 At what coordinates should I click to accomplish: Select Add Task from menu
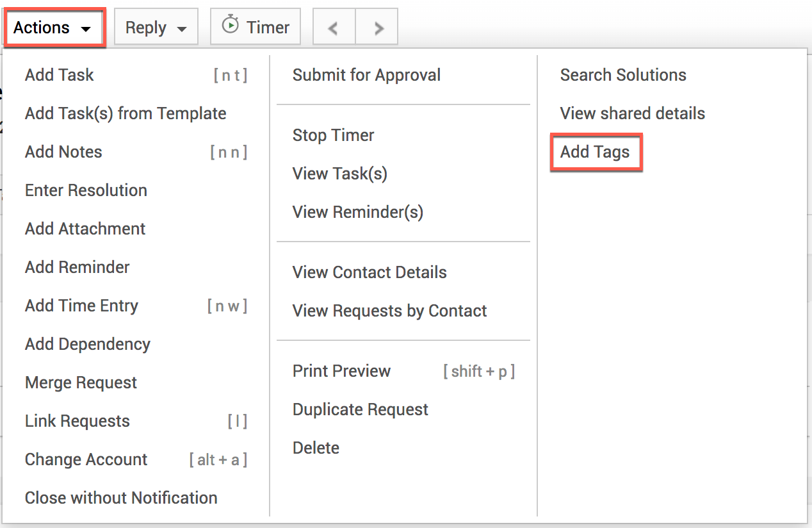(60, 75)
